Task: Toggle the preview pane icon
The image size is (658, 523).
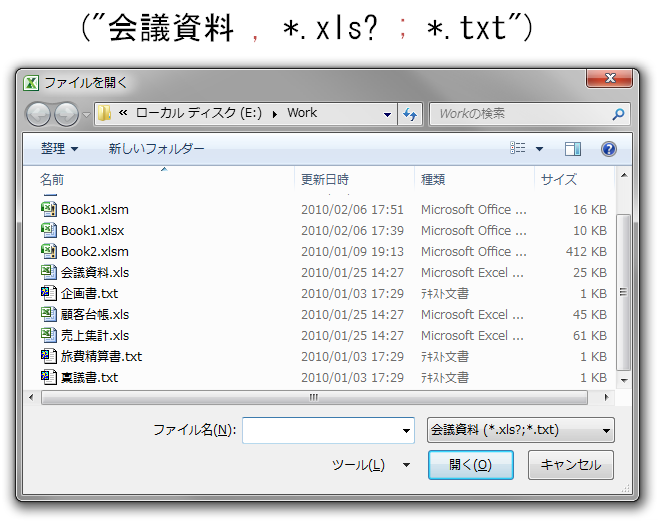Action: 573,149
